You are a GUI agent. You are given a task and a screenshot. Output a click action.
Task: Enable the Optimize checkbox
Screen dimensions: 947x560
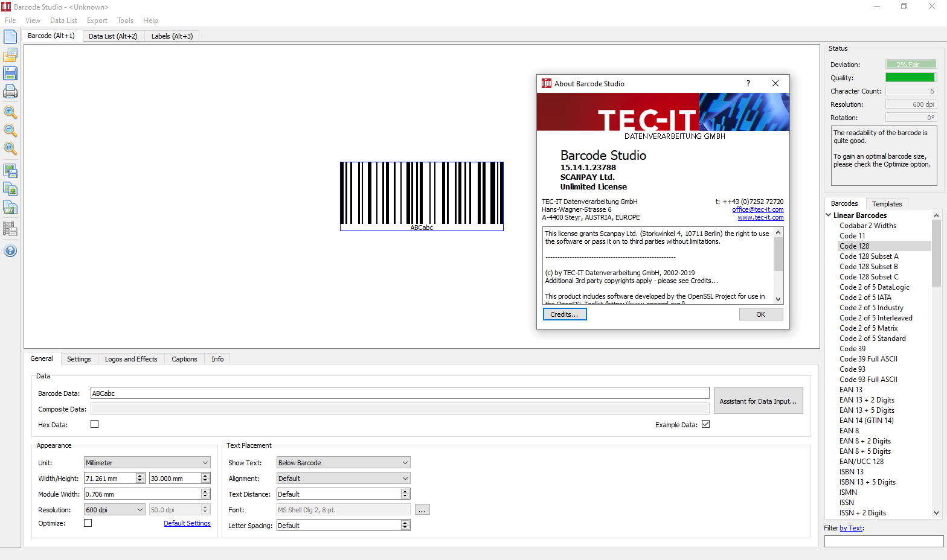[x=88, y=523]
